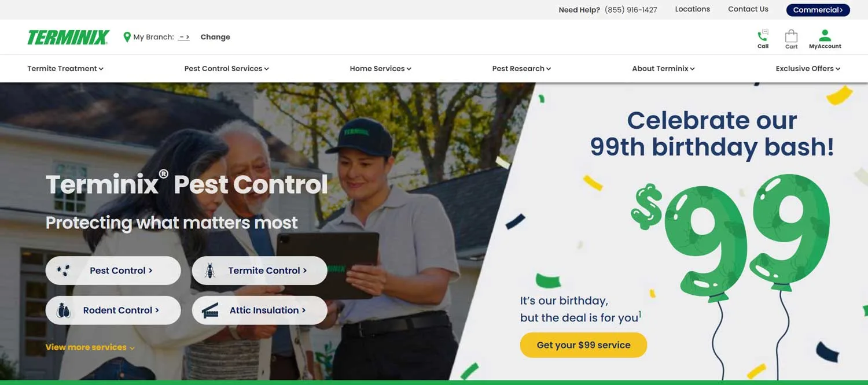Click the Commercial button

[x=818, y=10]
